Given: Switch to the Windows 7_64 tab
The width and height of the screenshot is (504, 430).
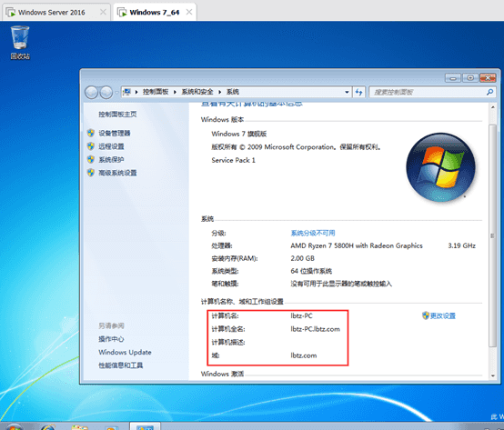Looking at the screenshot, I should click(155, 12).
